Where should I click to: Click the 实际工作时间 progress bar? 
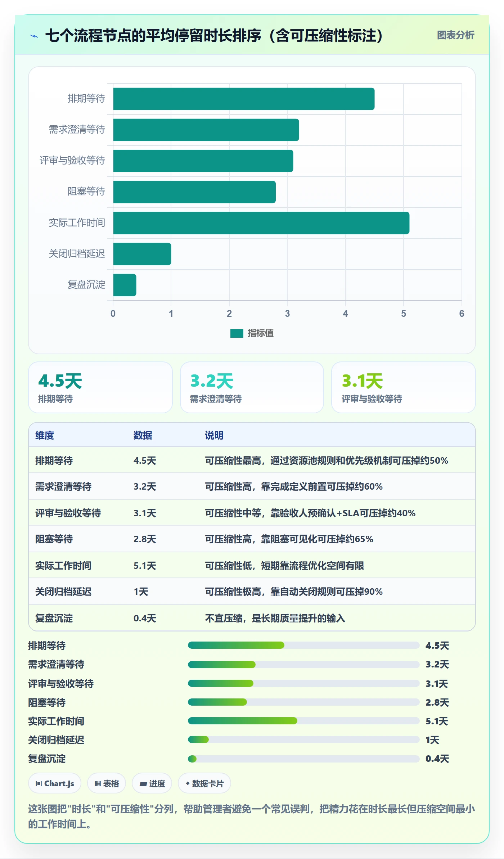pyautogui.click(x=303, y=721)
